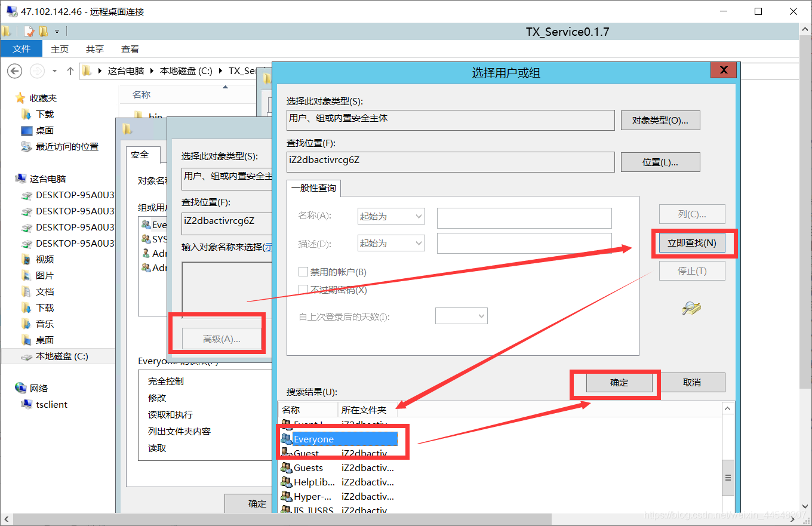Select 桌面 under 这台电脑 in sidebar
The image size is (812, 526).
pos(45,340)
